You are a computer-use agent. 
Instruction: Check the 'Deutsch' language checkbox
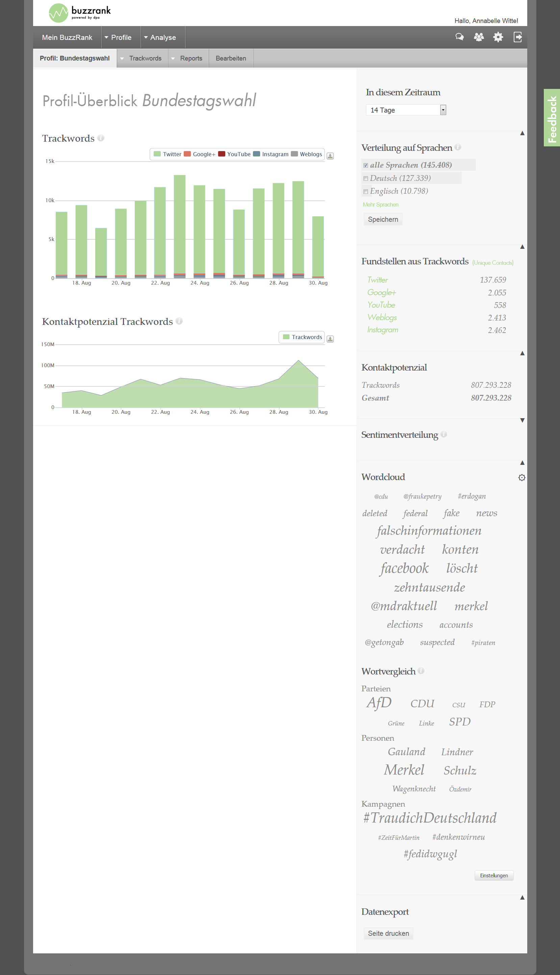click(x=365, y=179)
